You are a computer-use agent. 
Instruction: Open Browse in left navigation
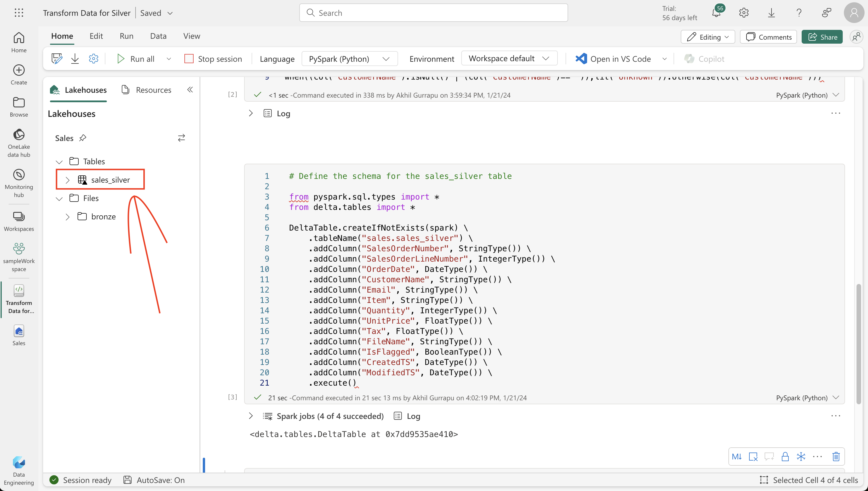(x=19, y=107)
